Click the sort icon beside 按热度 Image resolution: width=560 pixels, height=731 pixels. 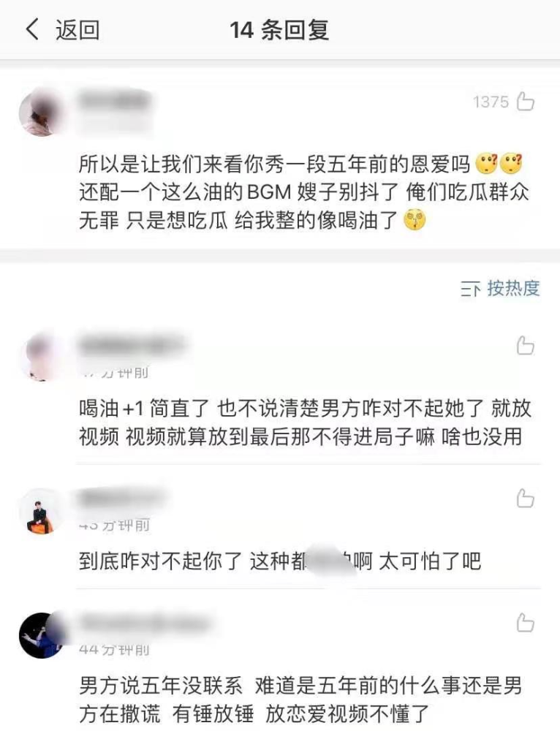[x=471, y=289]
